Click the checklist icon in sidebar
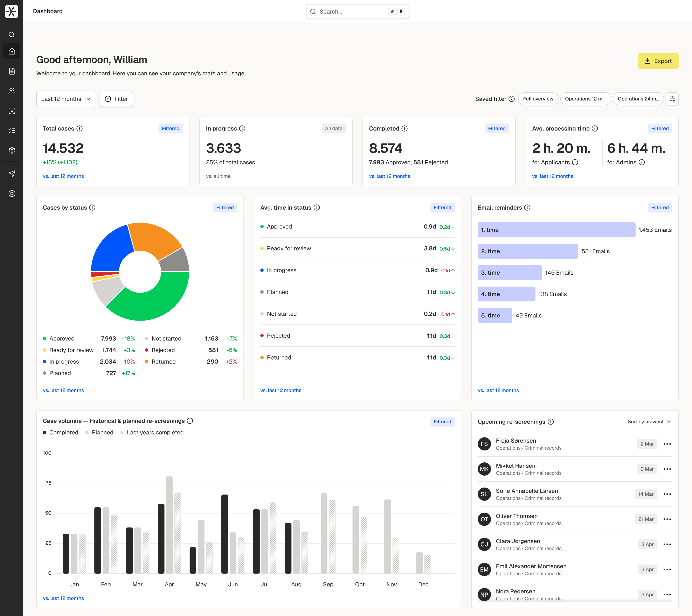The height and width of the screenshot is (616, 692). coord(12,131)
